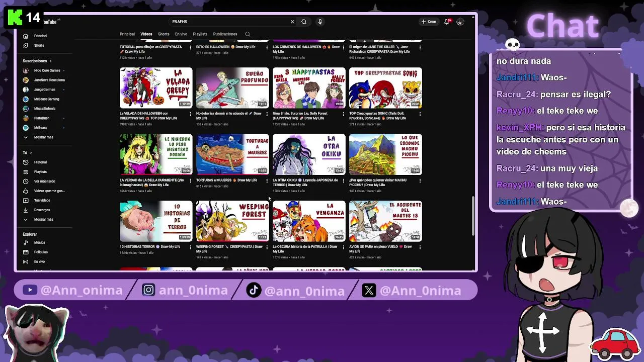
Task: Open options menu for La Velada de Halloween video
Action: pyautogui.click(x=190, y=114)
